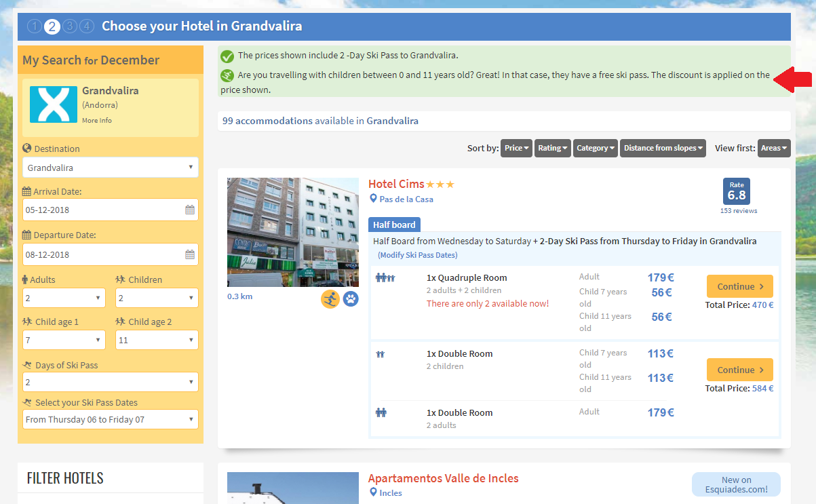Screen dimensions: 816x504
Task: Click total price 584 € text
Action: click(x=739, y=389)
